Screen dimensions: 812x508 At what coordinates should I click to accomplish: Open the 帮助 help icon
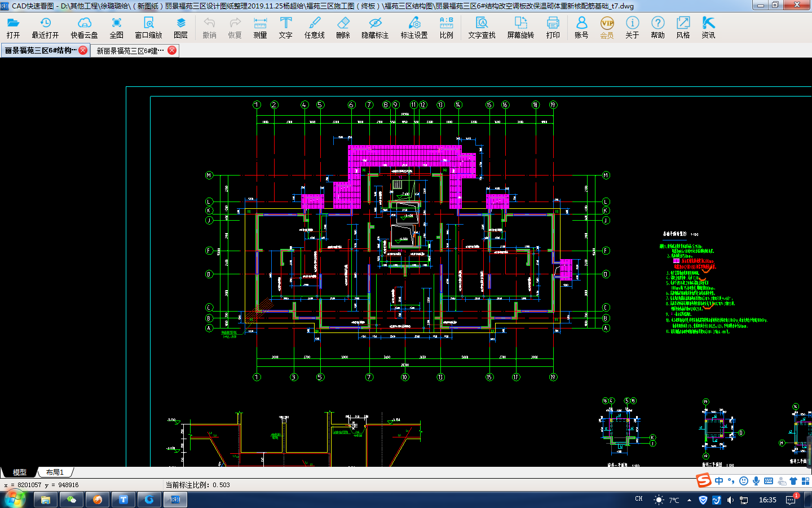tap(657, 27)
